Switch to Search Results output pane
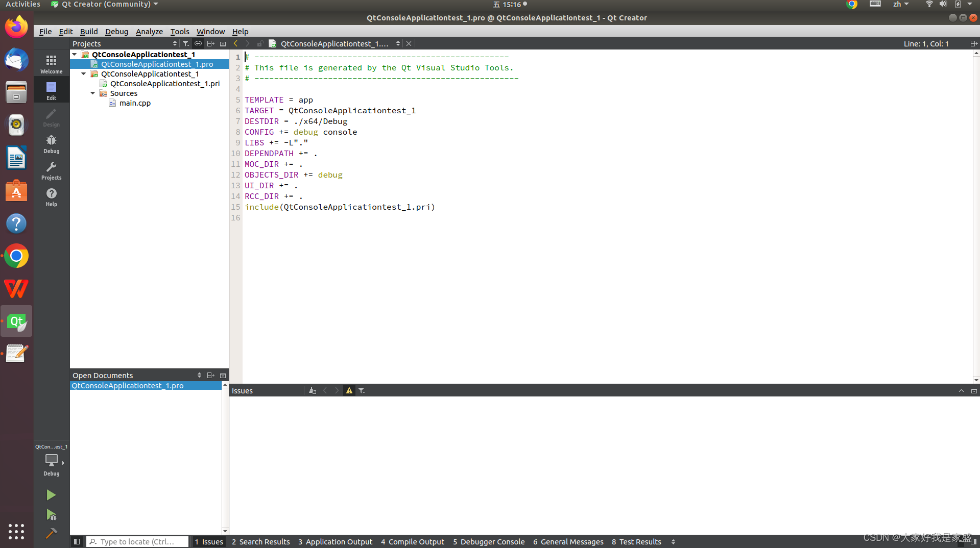Viewport: 980px width, 548px height. tap(260, 542)
